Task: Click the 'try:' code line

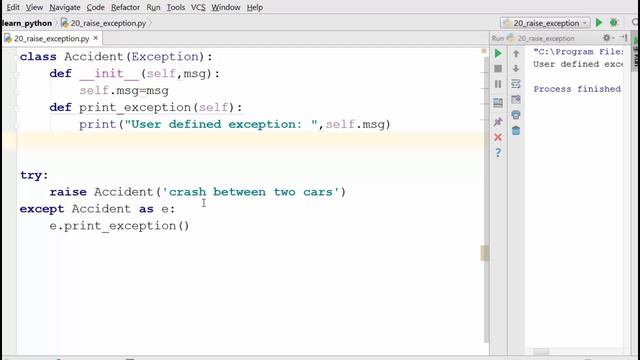Action: [x=34, y=175]
